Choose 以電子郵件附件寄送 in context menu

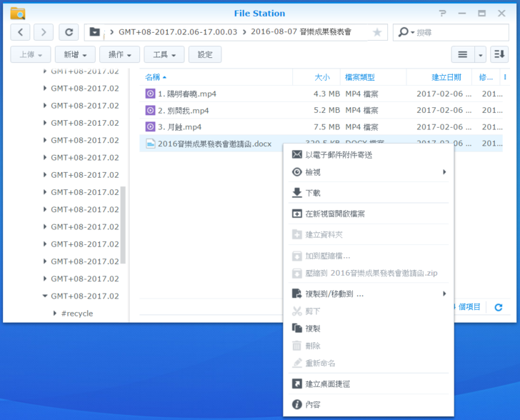pyautogui.click(x=339, y=154)
